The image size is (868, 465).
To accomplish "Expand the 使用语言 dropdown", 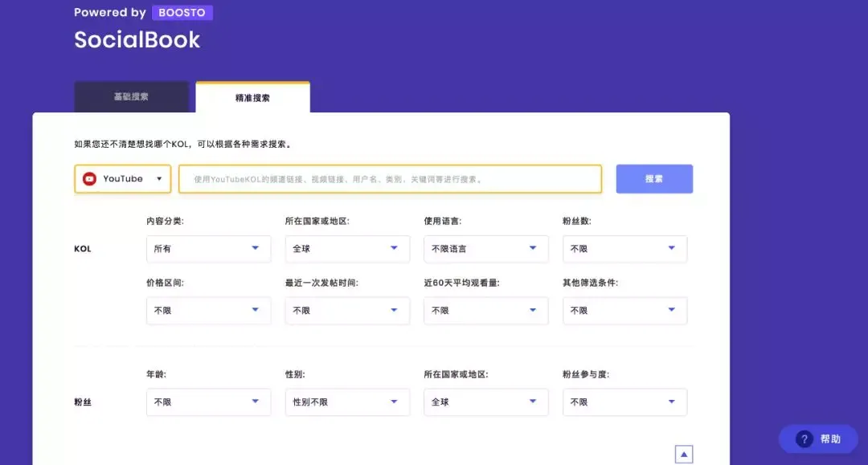I will click(x=486, y=249).
